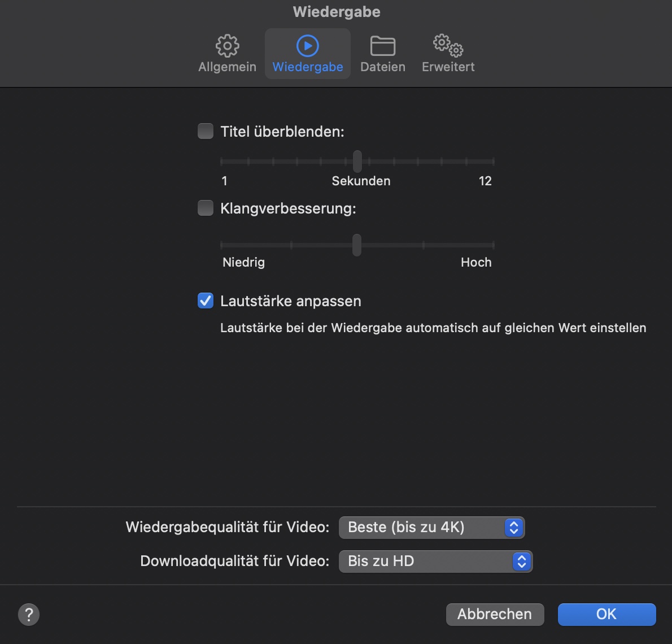Click the "Sekunden" slider caption
Screen dimensions: 672x644
click(x=361, y=181)
